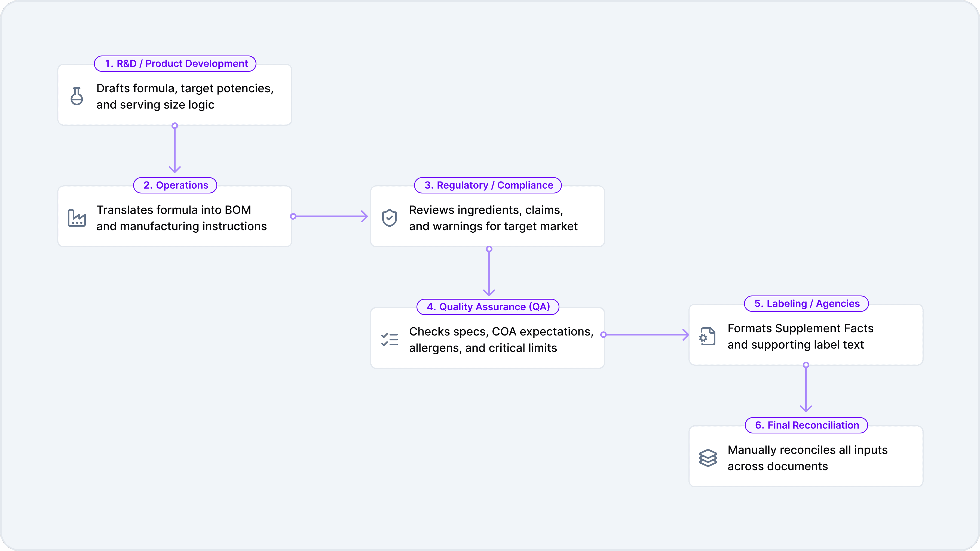Click the file settings icon in Labeling card

[708, 336]
